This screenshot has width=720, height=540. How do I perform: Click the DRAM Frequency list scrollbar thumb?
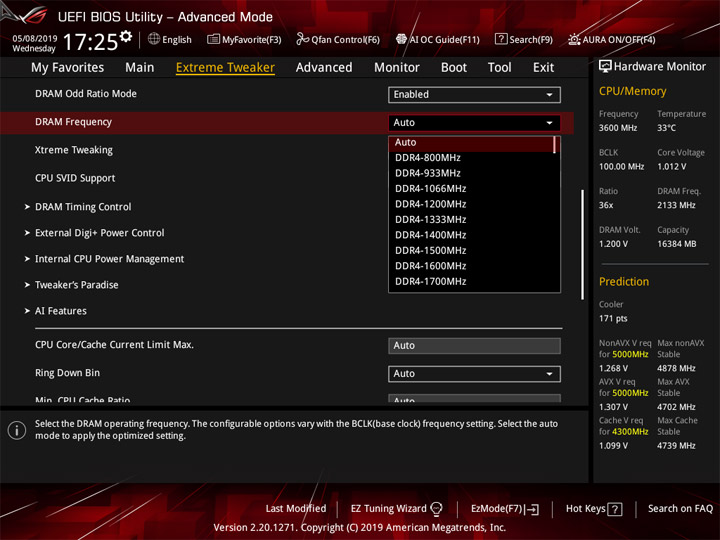click(555, 144)
